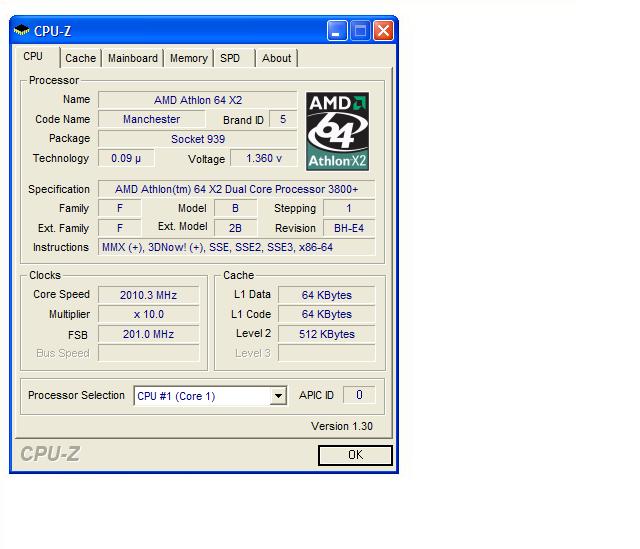This screenshot has height=549, width=640.
Task: Click the Specification field with 3800+
Action: tap(236, 189)
